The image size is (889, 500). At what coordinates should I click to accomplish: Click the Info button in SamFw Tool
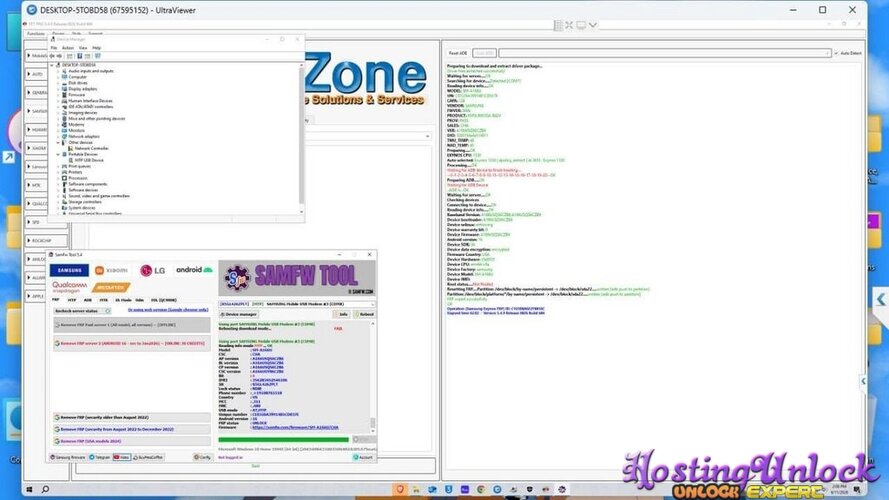click(341, 314)
